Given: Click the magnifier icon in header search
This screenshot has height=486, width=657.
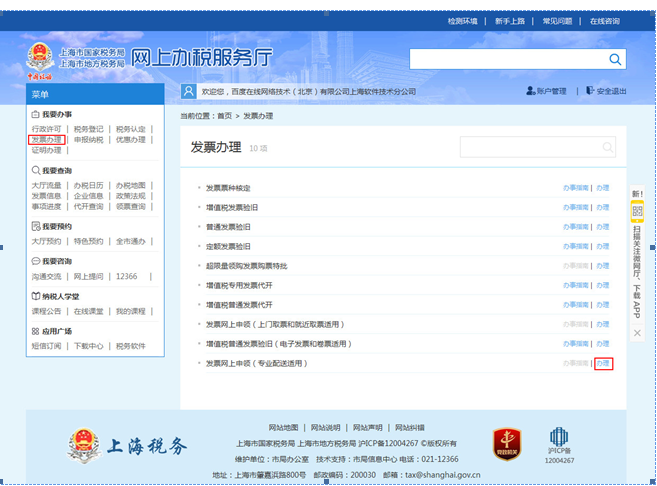Looking at the screenshot, I should [614, 60].
